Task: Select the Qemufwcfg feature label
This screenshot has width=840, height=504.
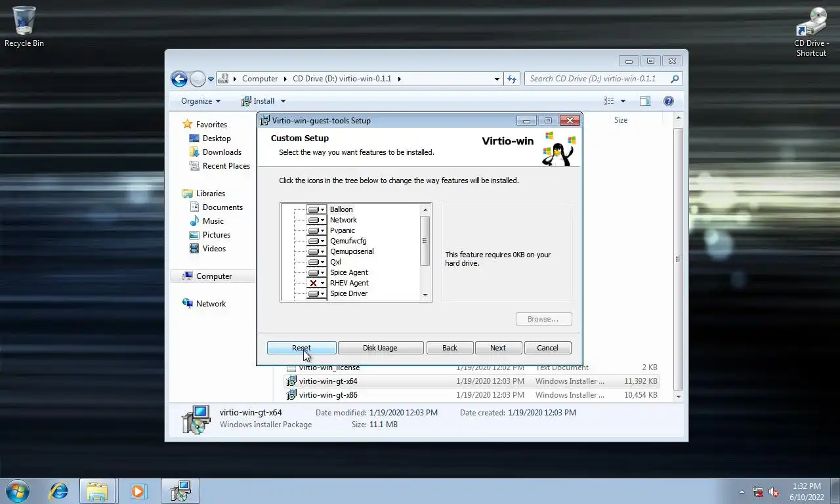Action: pyautogui.click(x=348, y=241)
